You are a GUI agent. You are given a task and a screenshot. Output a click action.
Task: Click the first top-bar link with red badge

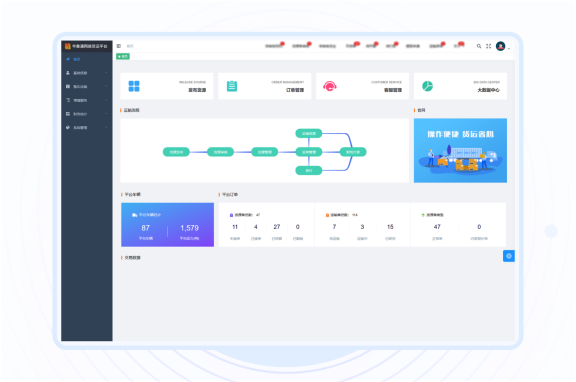coord(274,46)
